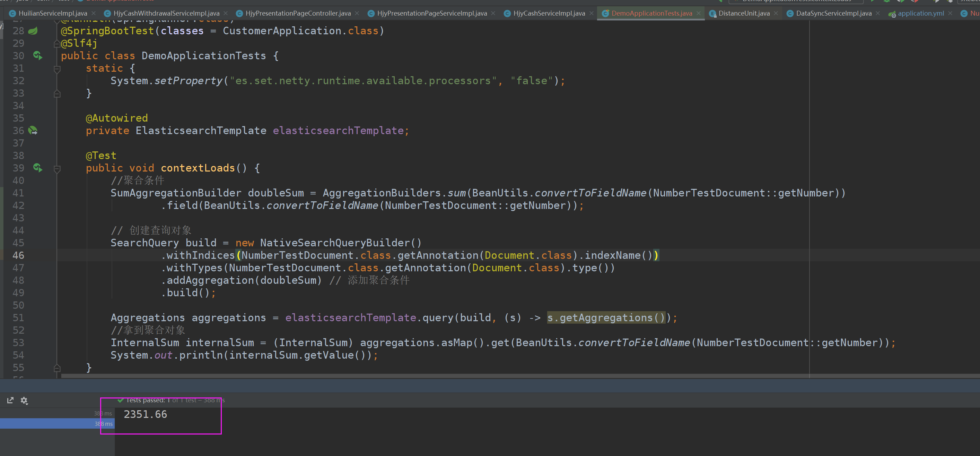Click the export test results icon

(10, 401)
